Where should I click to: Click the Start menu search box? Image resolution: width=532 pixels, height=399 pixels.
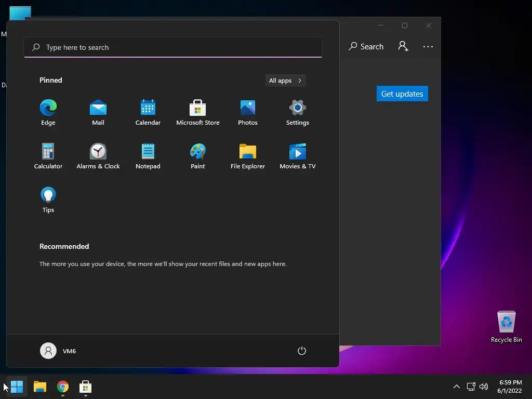click(x=173, y=47)
